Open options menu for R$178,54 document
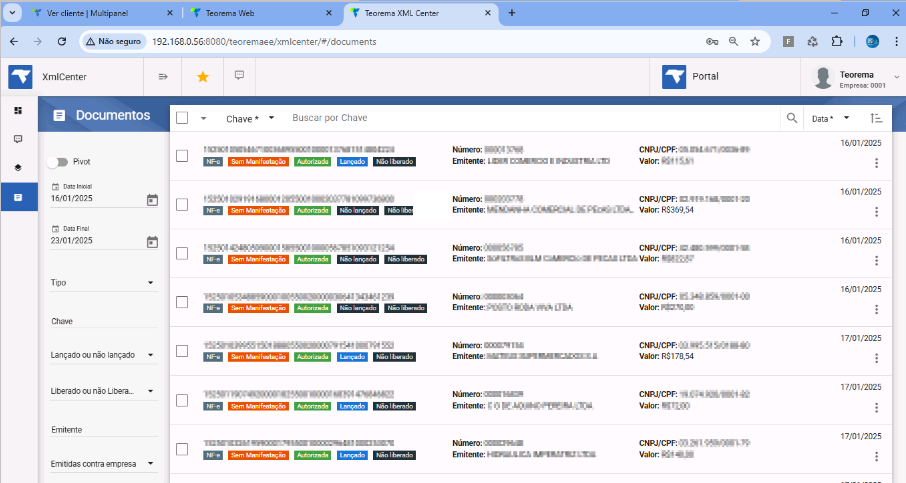Viewport: 906px width, 483px height. 877,358
